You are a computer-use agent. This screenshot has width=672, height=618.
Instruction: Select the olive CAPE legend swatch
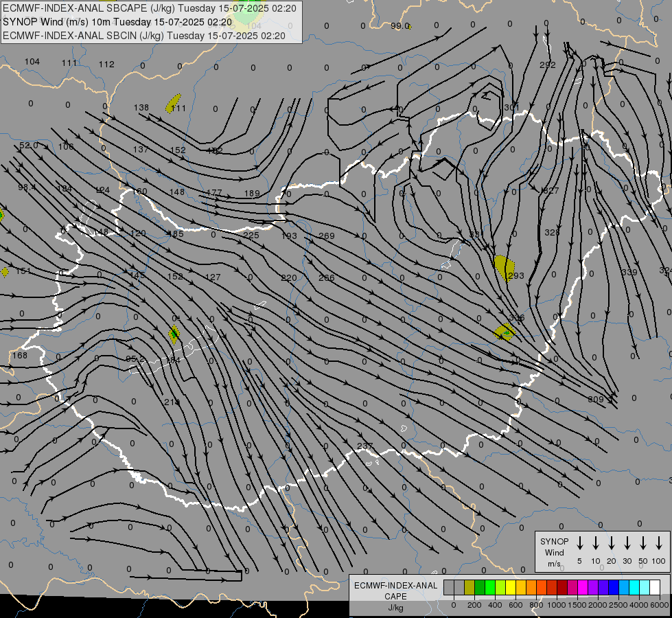[x=470, y=587]
